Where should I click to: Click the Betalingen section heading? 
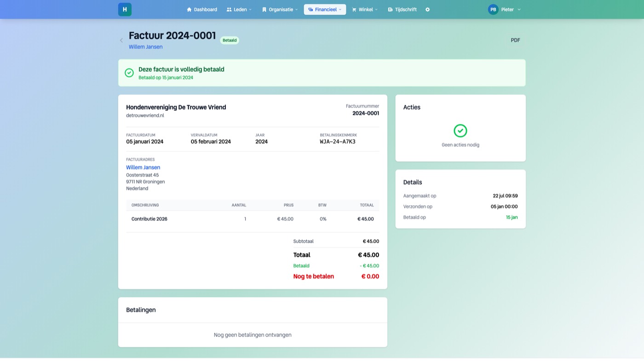pyautogui.click(x=141, y=310)
